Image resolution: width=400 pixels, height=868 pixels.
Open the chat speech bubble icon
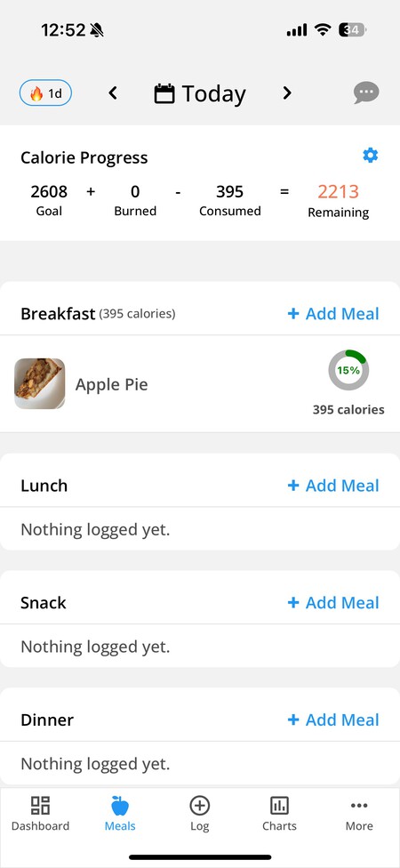(366, 92)
